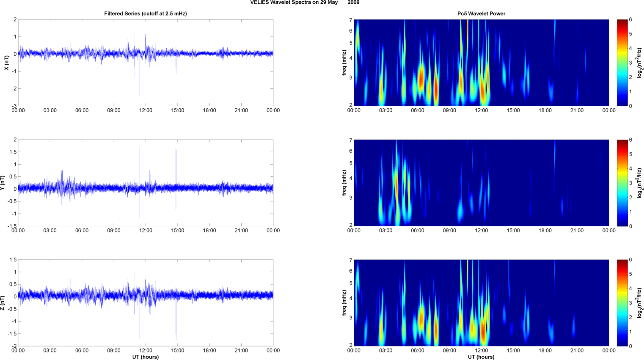
Task: Select the X component filtered time series plot
Action: [146, 63]
